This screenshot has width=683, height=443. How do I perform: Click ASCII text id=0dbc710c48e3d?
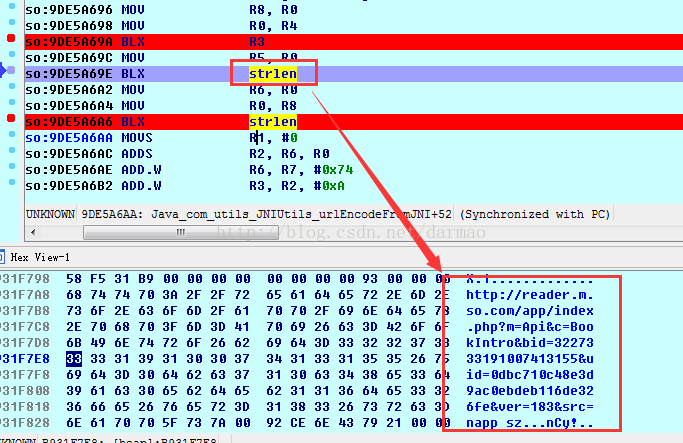[x=530, y=375]
